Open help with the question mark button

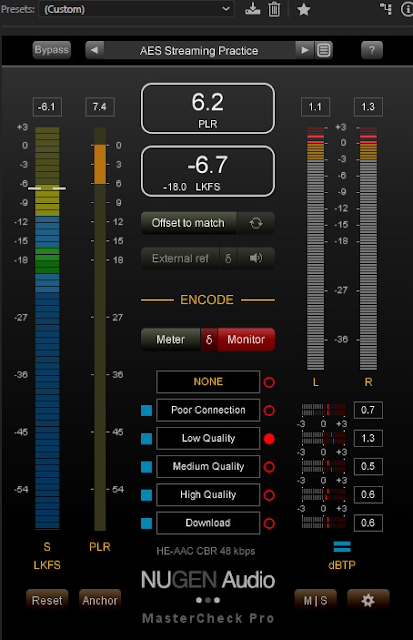(372, 50)
